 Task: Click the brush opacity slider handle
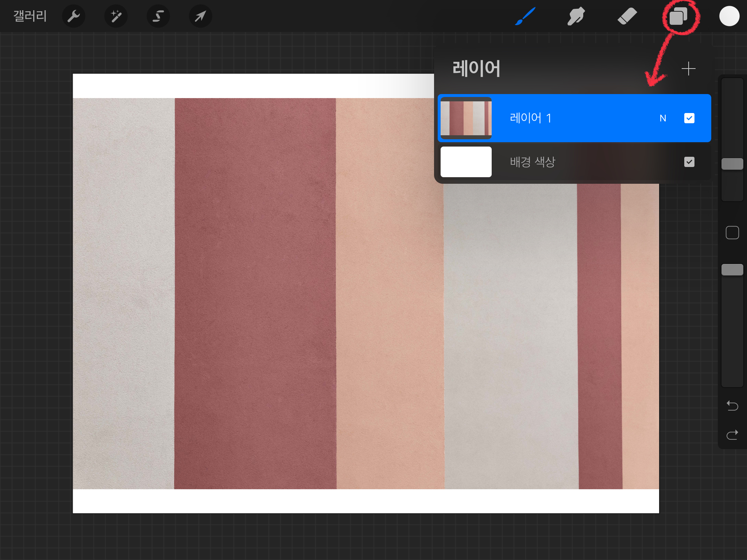732,270
